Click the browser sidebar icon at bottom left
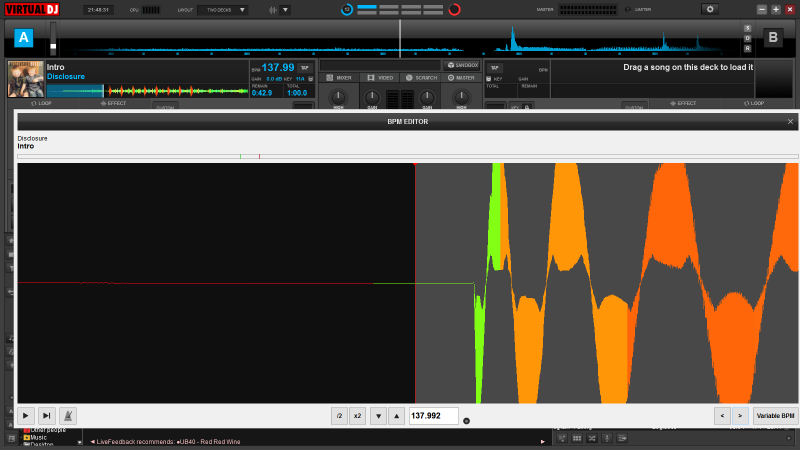This screenshot has height=450, width=800. click(x=11, y=439)
